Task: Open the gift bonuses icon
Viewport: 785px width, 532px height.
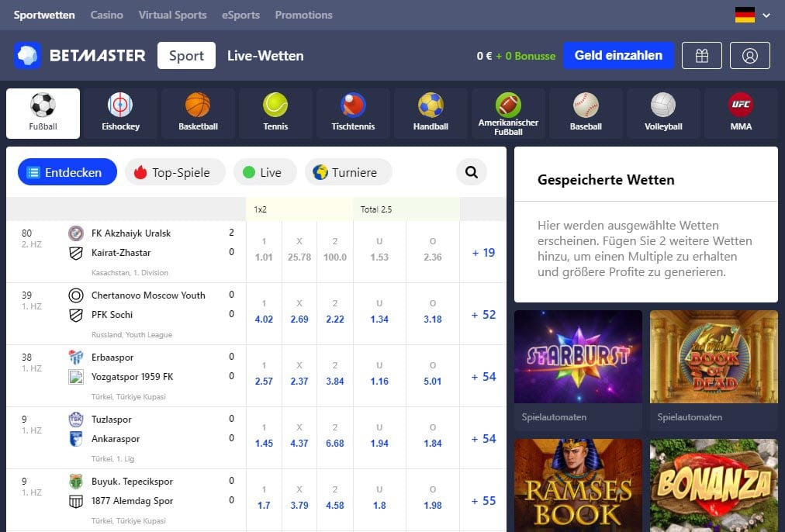Action: [701, 56]
